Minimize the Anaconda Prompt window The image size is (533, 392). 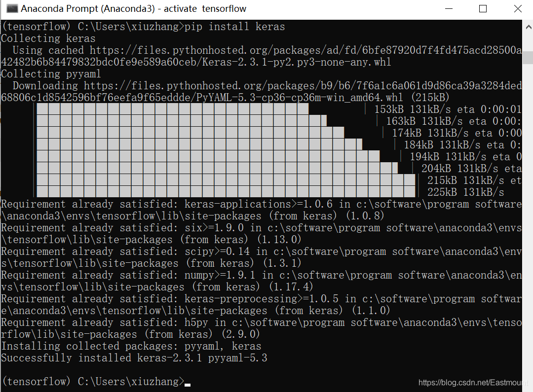coord(449,8)
